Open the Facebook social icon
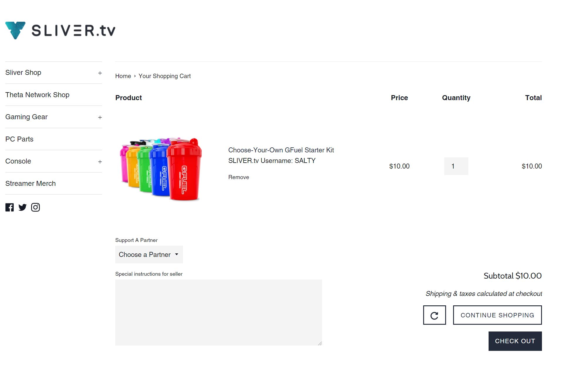 [x=9, y=207]
